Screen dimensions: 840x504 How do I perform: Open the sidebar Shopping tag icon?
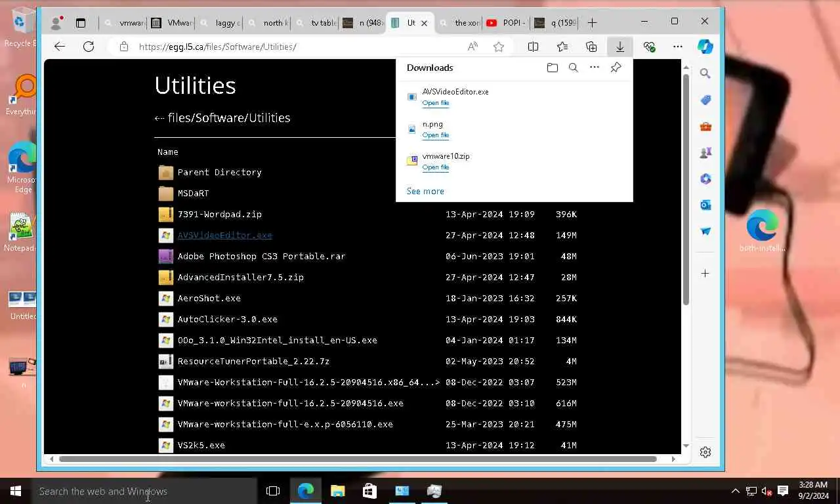(705, 100)
